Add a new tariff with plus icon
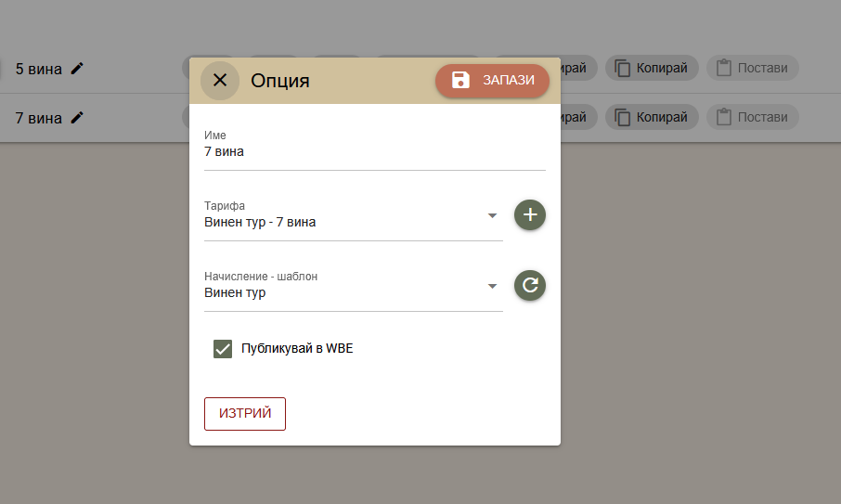Screen dimensions: 841x504 point(530,215)
